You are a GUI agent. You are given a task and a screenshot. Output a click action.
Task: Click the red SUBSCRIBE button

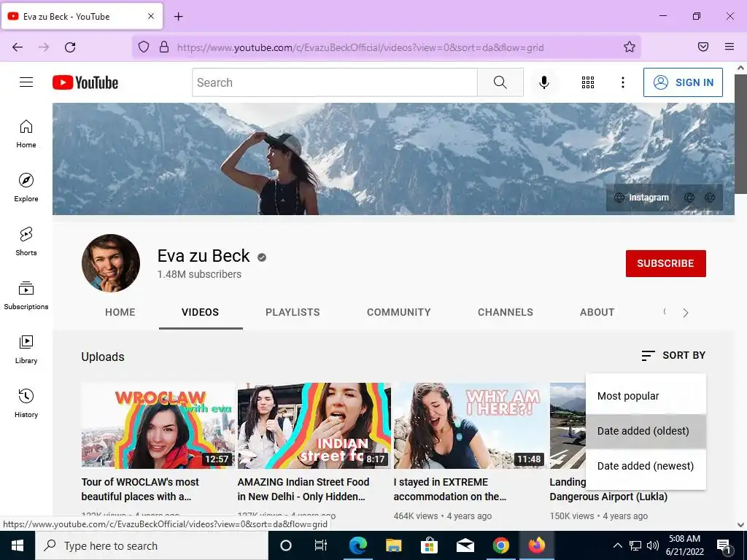pos(665,263)
